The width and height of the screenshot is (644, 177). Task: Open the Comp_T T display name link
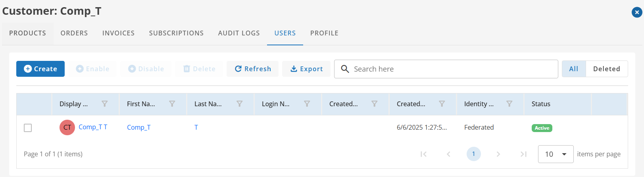(93, 127)
